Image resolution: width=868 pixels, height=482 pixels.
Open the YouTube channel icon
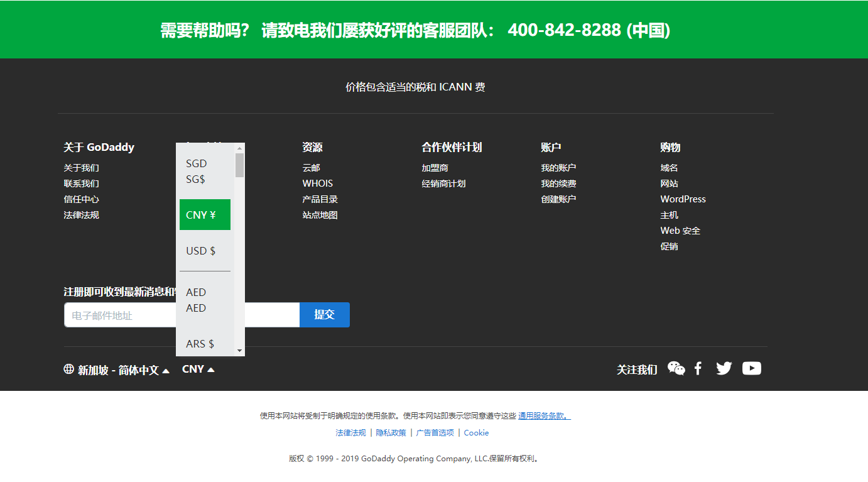(751, 369)
